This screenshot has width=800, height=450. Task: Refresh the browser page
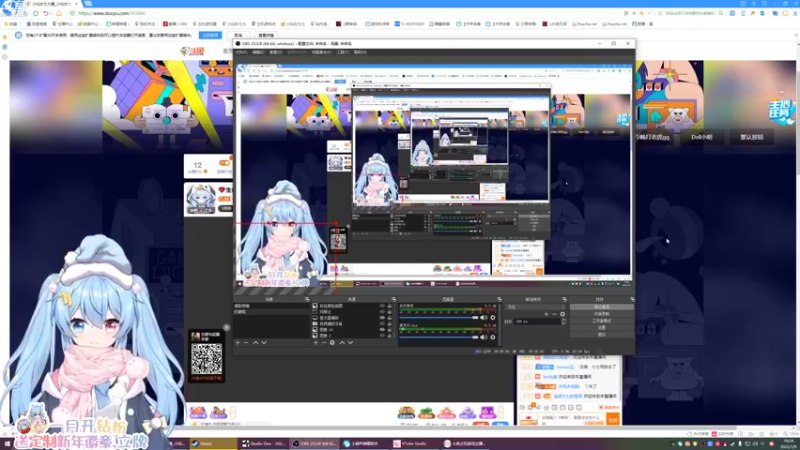[36, 13]
